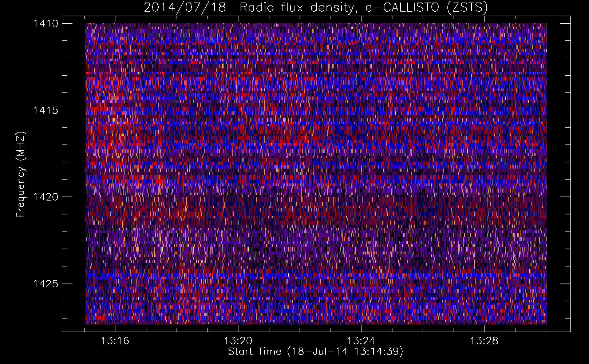This screenshot has height=364, width=589.
Task: Click the 1420 frequency tick label
Action: click(x=46, y=197)
